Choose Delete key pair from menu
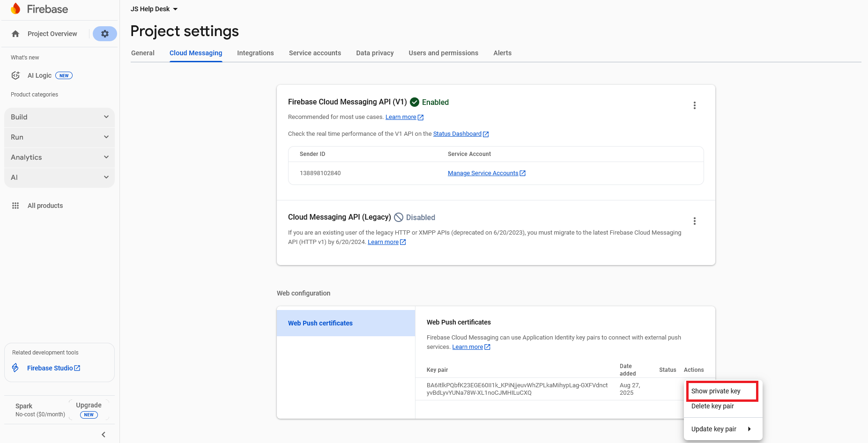 [712, 406]
